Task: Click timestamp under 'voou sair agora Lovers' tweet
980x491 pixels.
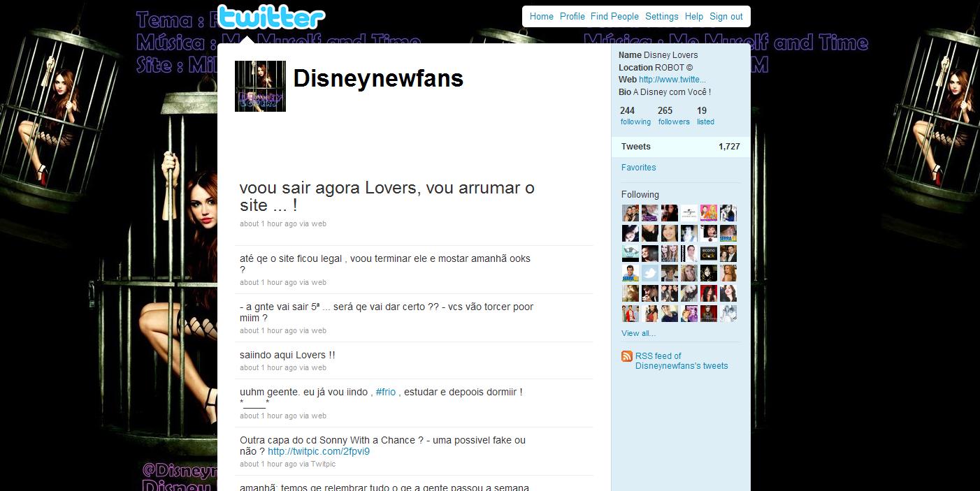Action: click(x=268, y=223)
